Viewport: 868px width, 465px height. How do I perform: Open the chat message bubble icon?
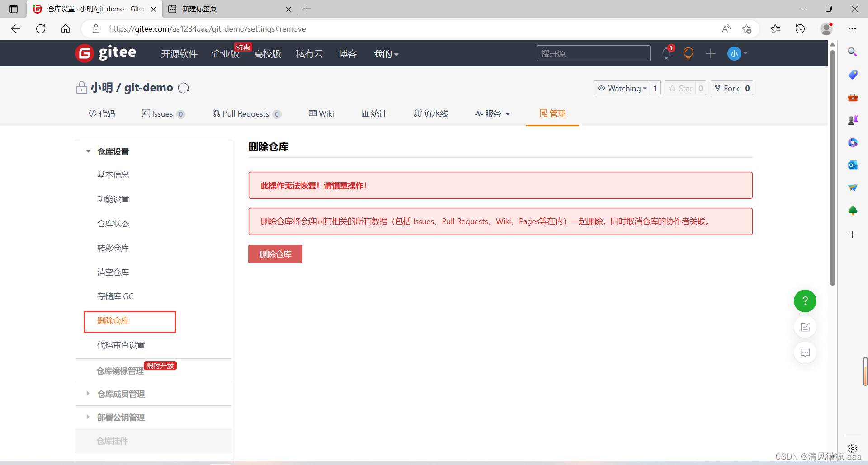[x=805, y=352]
